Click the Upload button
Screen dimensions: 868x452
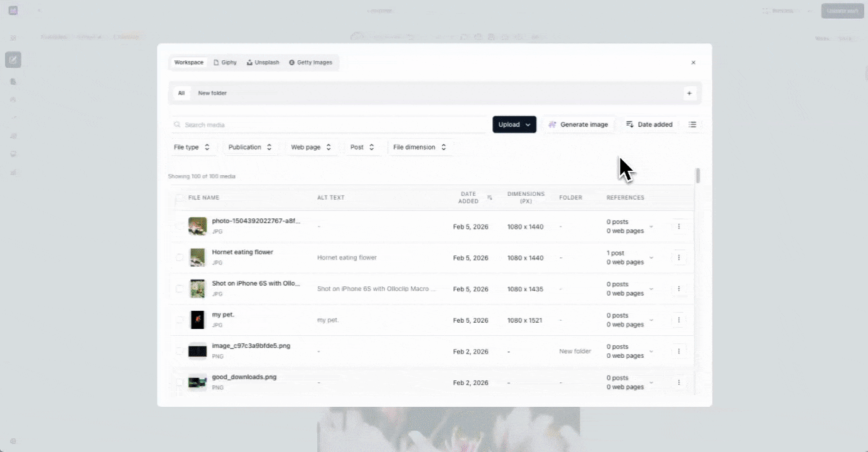click(510, 124)
